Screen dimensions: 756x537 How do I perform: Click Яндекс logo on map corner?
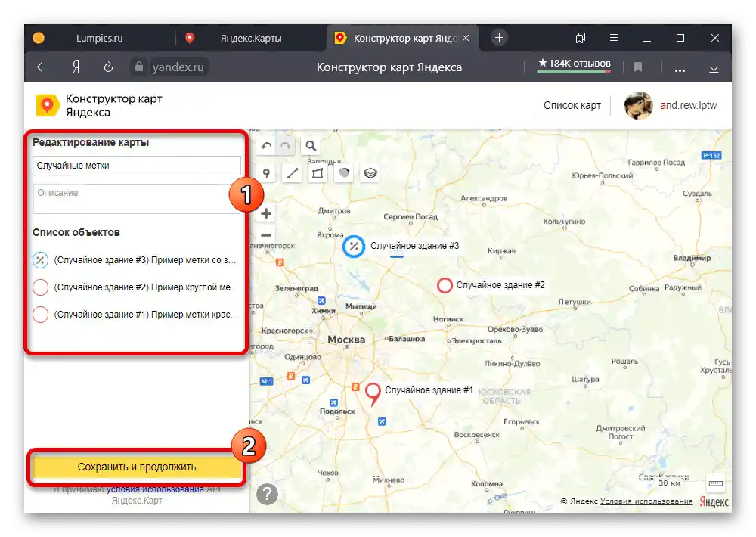714,501
